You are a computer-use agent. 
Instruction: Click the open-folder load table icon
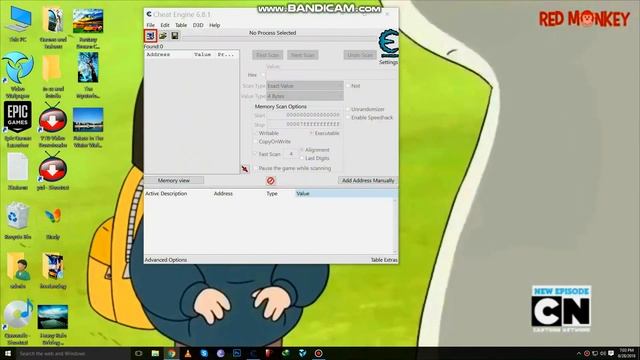(163, 36)
